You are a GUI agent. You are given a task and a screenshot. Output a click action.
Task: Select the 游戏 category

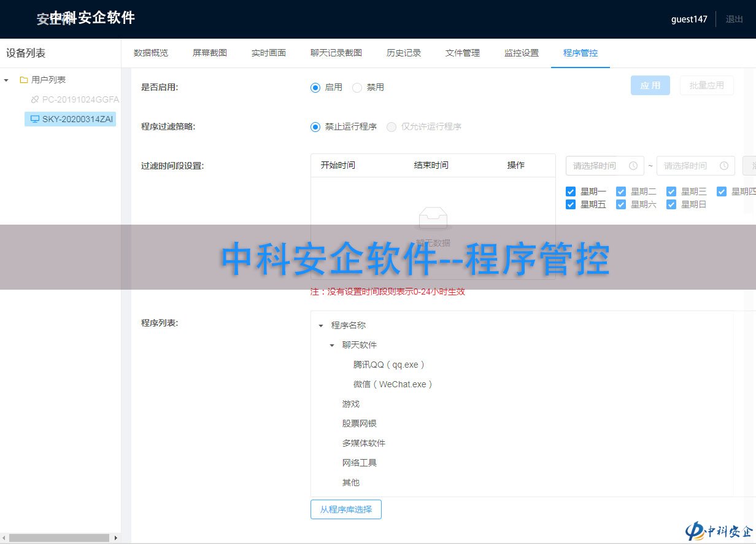(351, 404)
